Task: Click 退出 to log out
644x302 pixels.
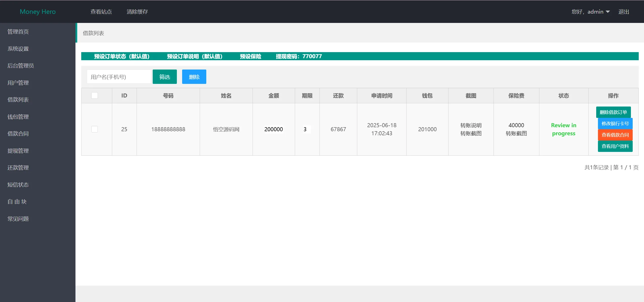Action: [x=624, y=12]
